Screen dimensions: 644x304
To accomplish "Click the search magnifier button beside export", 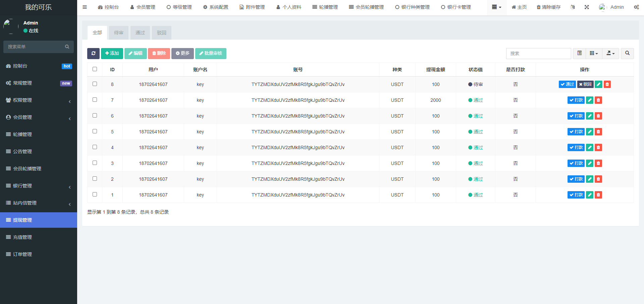I will tap(627, 53).
